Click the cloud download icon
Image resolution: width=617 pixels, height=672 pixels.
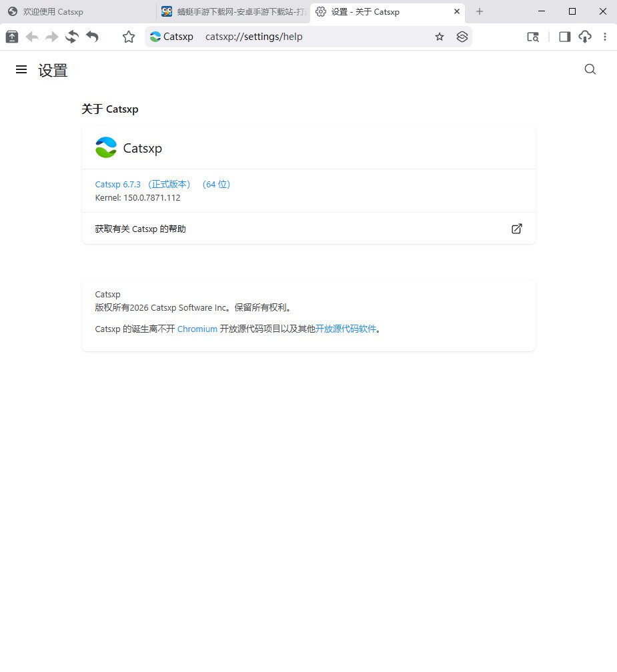[x=585, y=37]
